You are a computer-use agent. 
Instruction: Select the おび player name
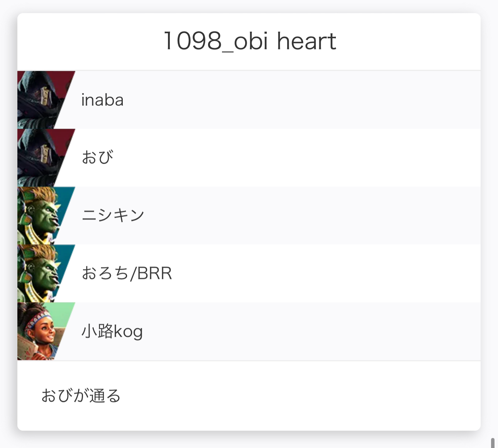pos(97,157)
